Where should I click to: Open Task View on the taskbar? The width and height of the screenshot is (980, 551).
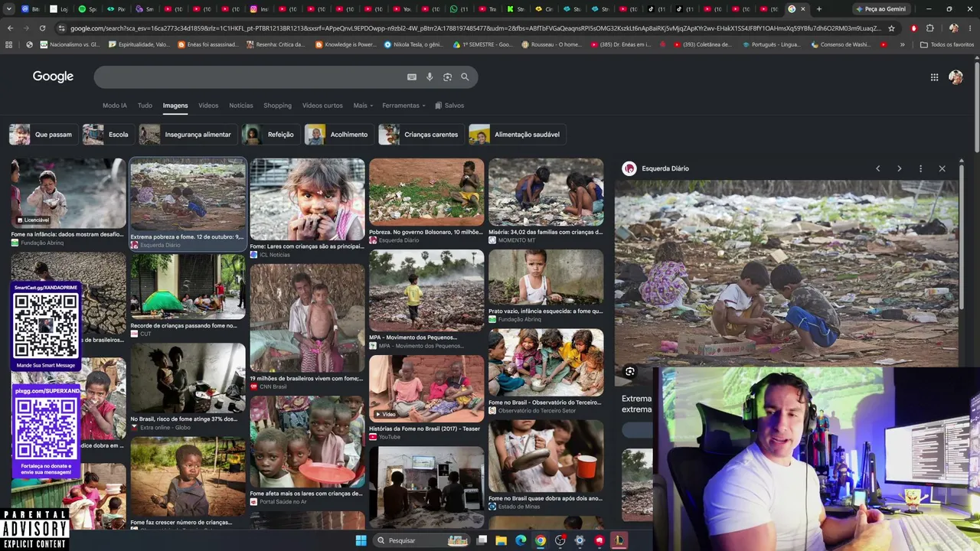pos(482,540)
